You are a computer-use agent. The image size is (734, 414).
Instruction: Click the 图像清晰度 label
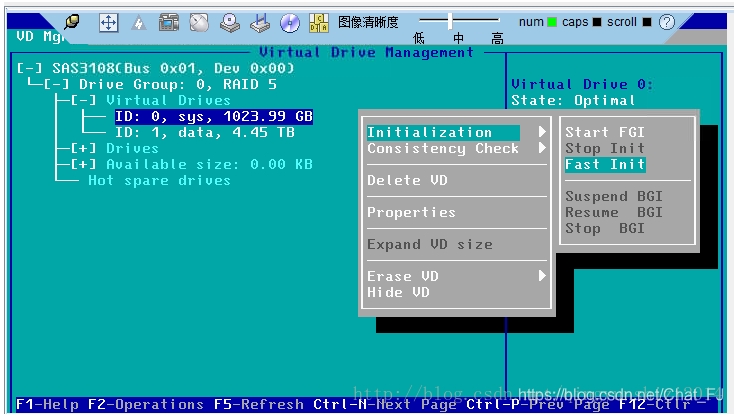pyautogui.click(x=368, y=22)
